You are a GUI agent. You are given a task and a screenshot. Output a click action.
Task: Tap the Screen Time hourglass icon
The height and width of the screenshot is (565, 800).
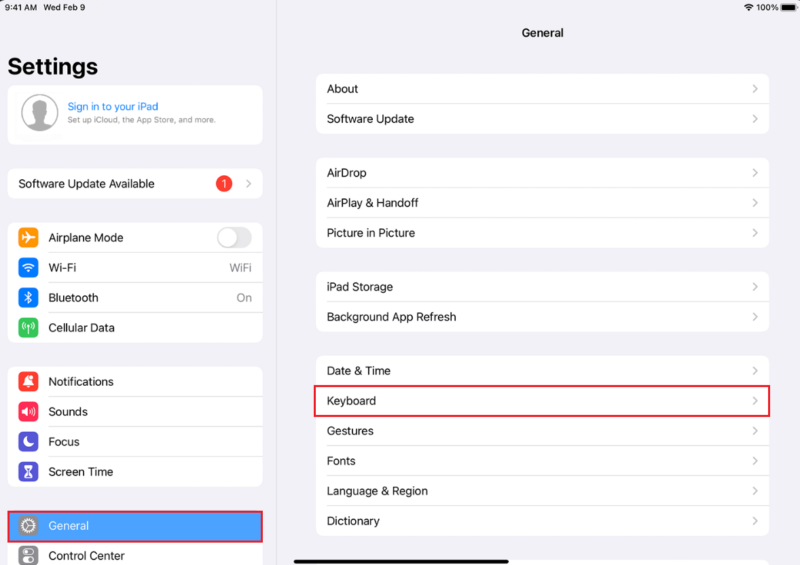pos(29,472)
